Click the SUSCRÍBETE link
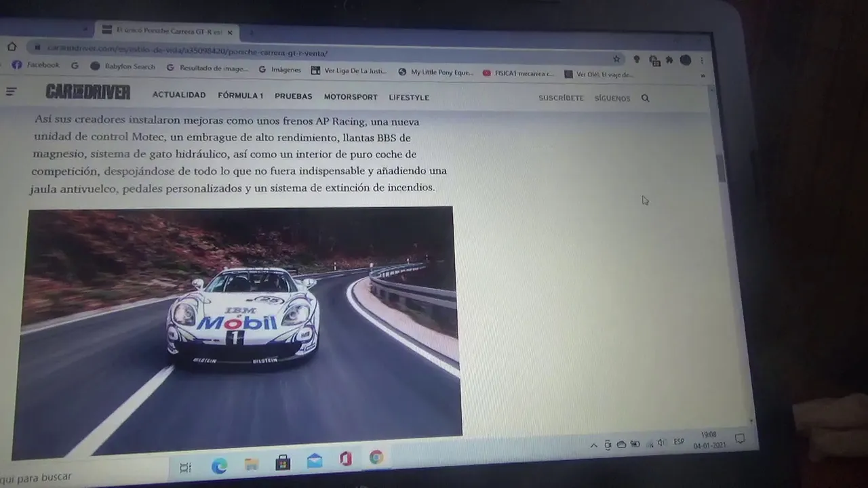868x488 pixels. [x=561, y=98]
